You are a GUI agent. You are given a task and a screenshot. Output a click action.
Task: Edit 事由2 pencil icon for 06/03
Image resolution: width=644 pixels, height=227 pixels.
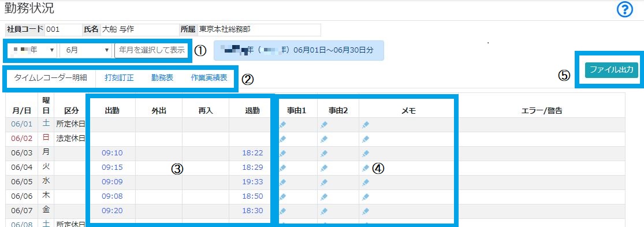click(324, 154)
